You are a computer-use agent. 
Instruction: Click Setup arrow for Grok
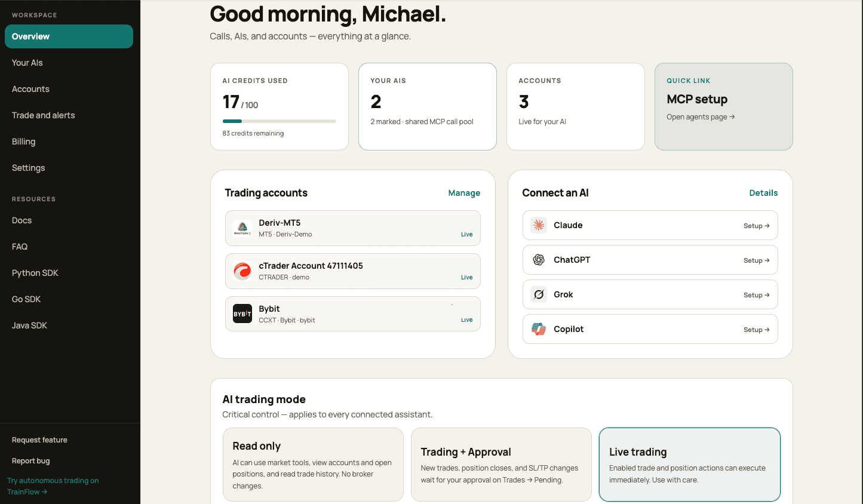click(757, 295)
